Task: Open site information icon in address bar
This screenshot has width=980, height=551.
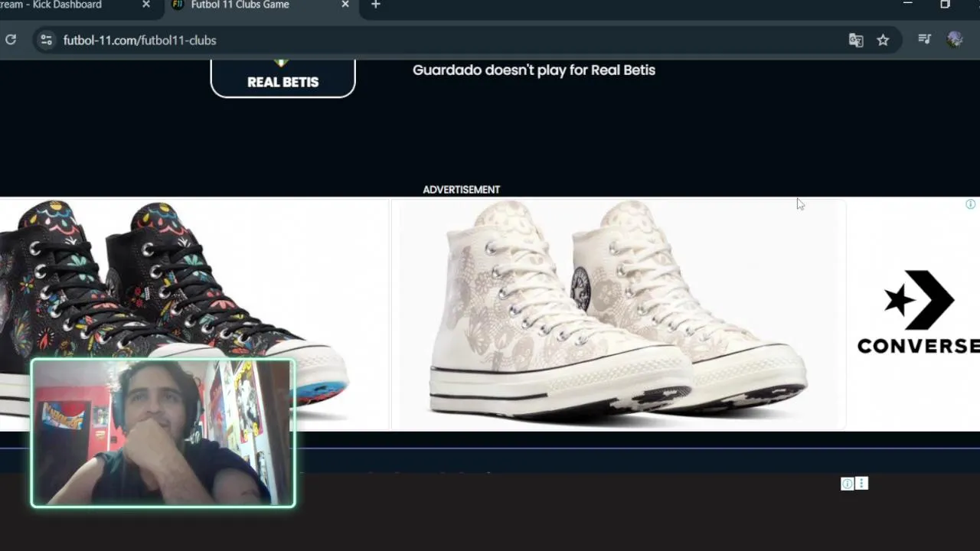Action: [x=46, y=40]
